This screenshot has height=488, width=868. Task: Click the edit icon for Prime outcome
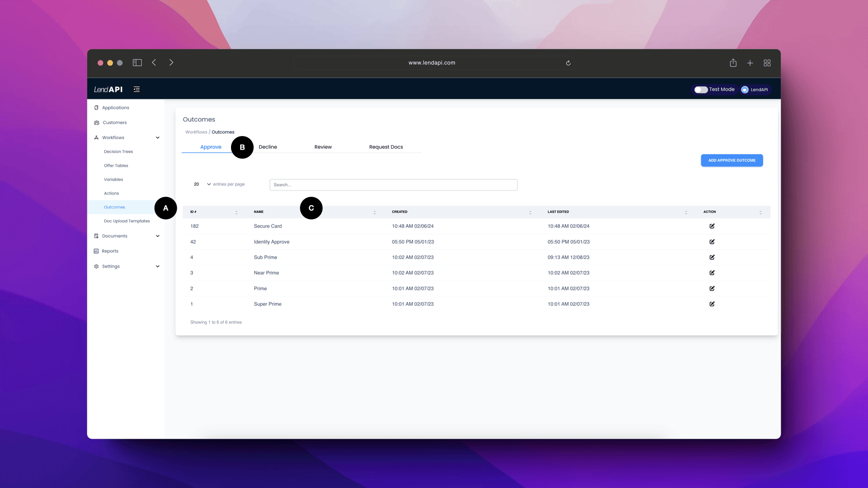tap(712, 288)
